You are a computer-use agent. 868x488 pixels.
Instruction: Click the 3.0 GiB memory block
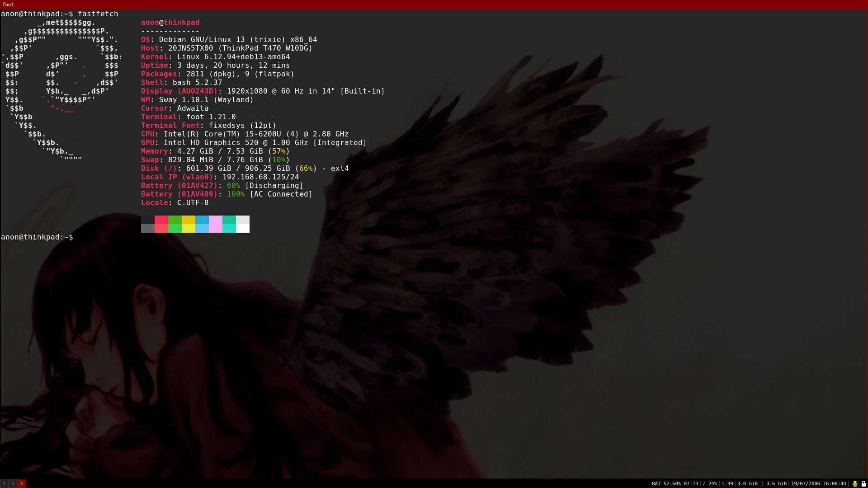(x=747, y=483)
